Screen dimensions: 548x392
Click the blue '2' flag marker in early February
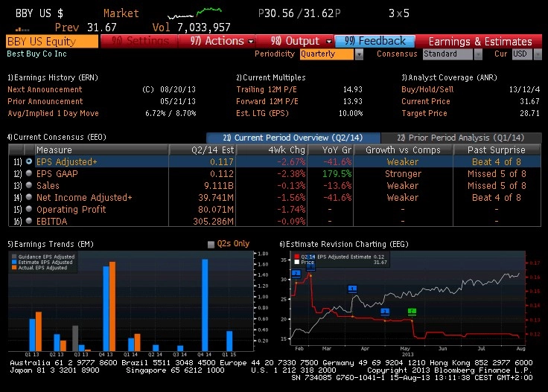tap(296, 273)
